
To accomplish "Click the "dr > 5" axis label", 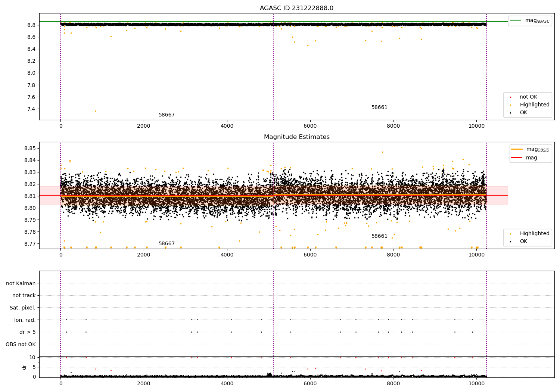I will pos(28,332).
